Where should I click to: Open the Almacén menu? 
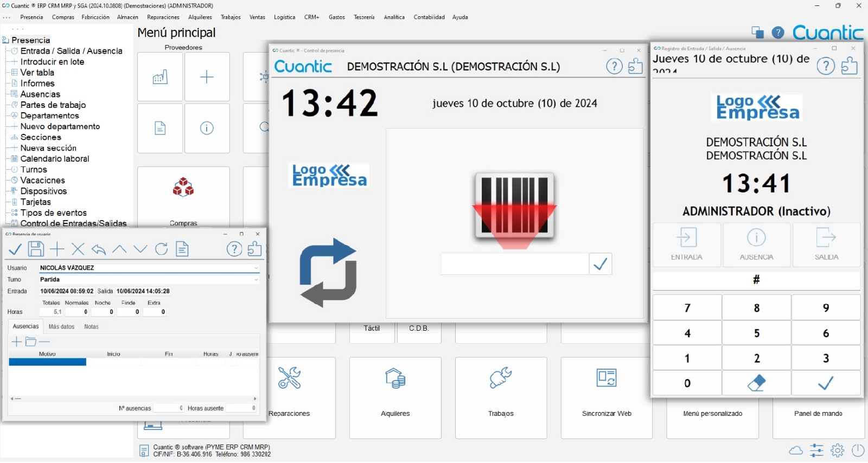click(x=127, y=17)
